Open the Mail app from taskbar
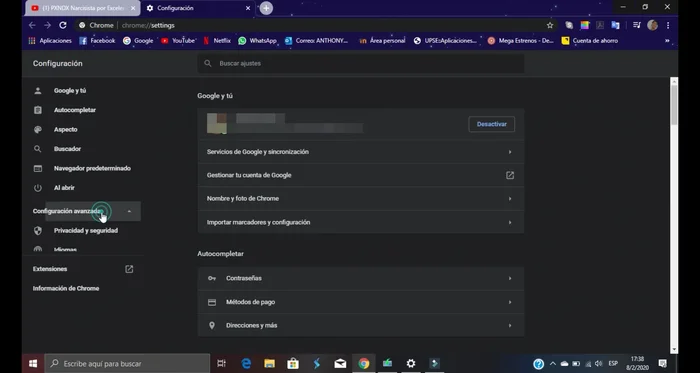The height and width of the screenshot is (373, 700). (x=340, y=364)
